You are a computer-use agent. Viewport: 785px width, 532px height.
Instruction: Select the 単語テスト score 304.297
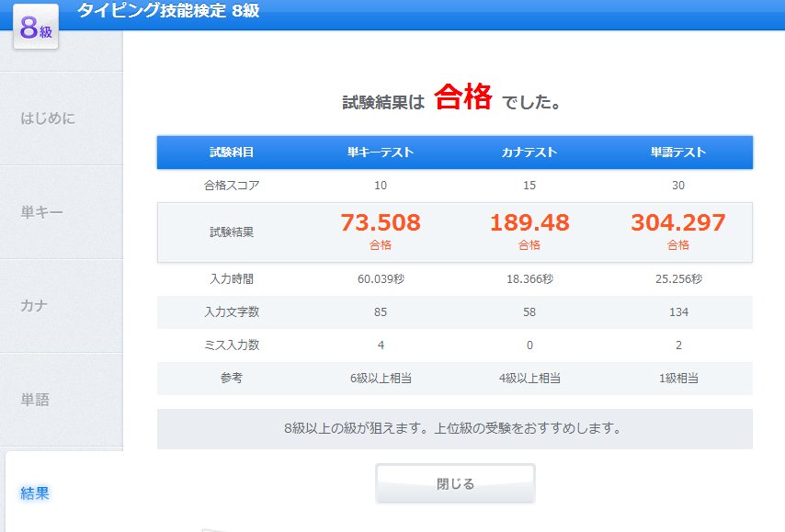[x=677, y=221]
